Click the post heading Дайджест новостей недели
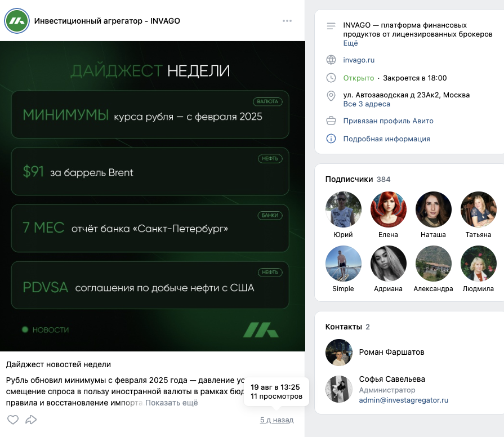This screenshot has height=437, width=504. pyautogui.click(x=58, y=364)
